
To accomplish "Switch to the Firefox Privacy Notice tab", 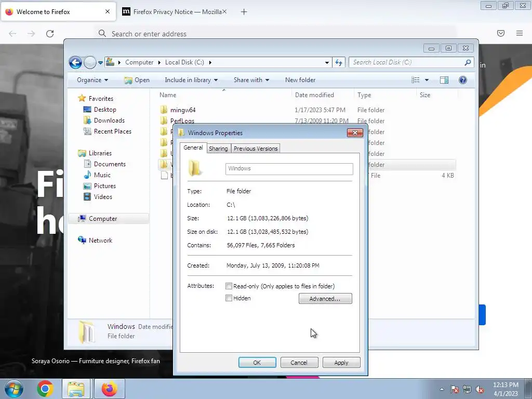I will tap(175, 12).
